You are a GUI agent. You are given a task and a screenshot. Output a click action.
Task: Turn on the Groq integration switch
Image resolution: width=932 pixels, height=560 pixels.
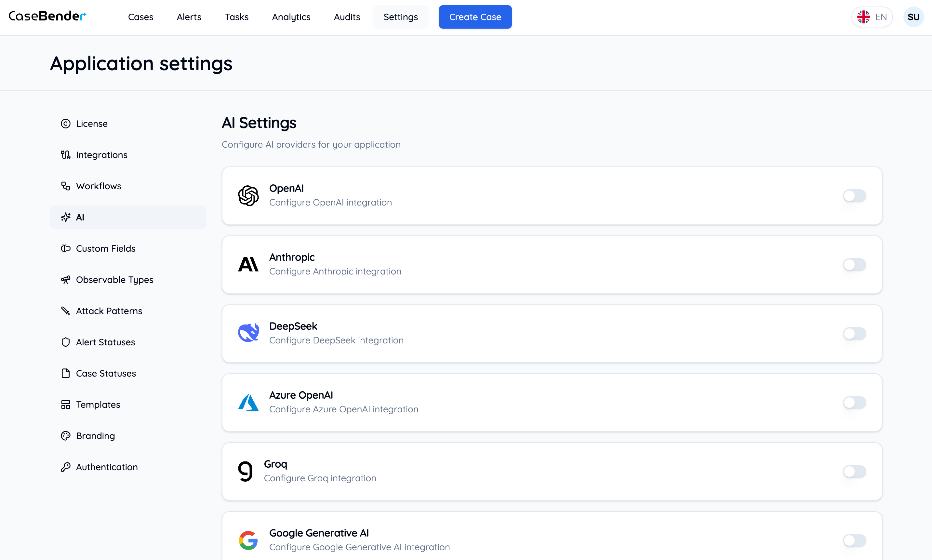coord(854,471)
